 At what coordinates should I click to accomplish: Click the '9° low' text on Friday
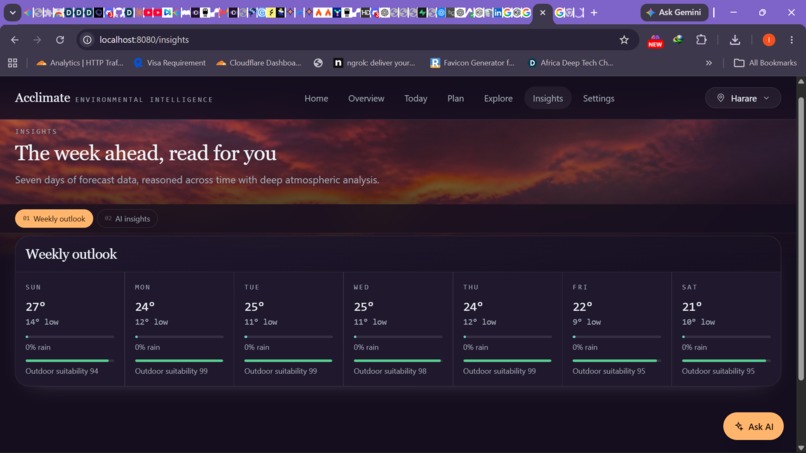coord(587,322)
